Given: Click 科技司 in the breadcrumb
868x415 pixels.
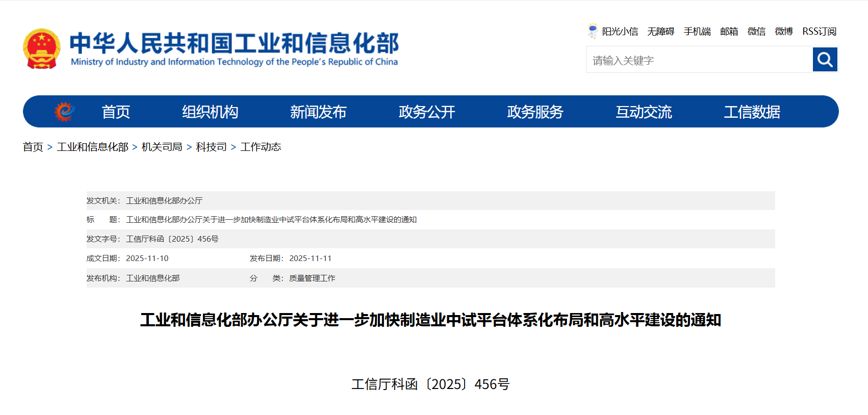Looking at the screenshot, I should click(211, 147).
